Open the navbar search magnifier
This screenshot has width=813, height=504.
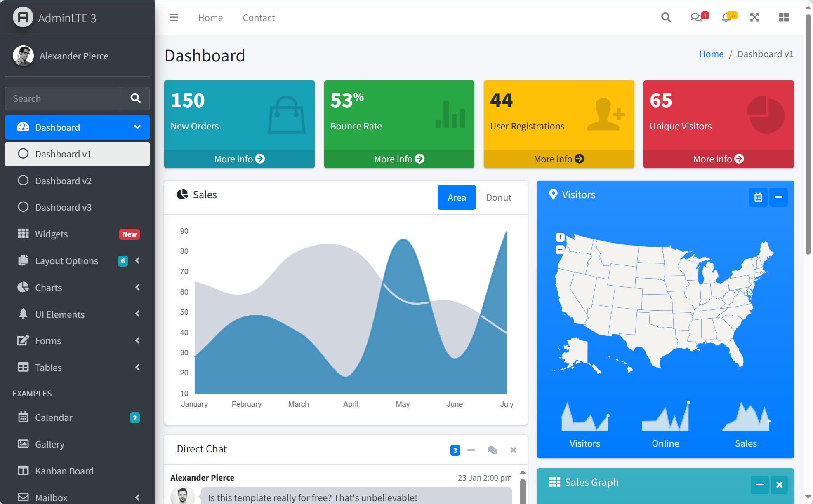[x=666, y=18]
